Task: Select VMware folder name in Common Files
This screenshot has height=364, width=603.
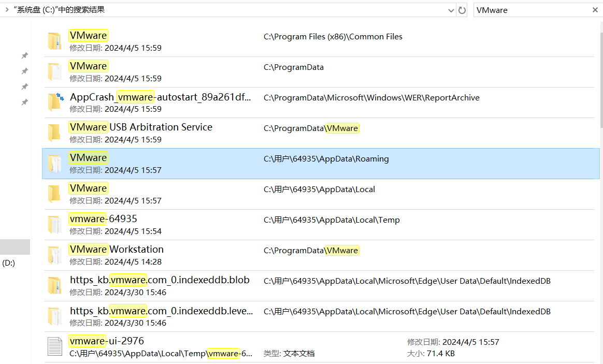Action: tap(88, 35)
